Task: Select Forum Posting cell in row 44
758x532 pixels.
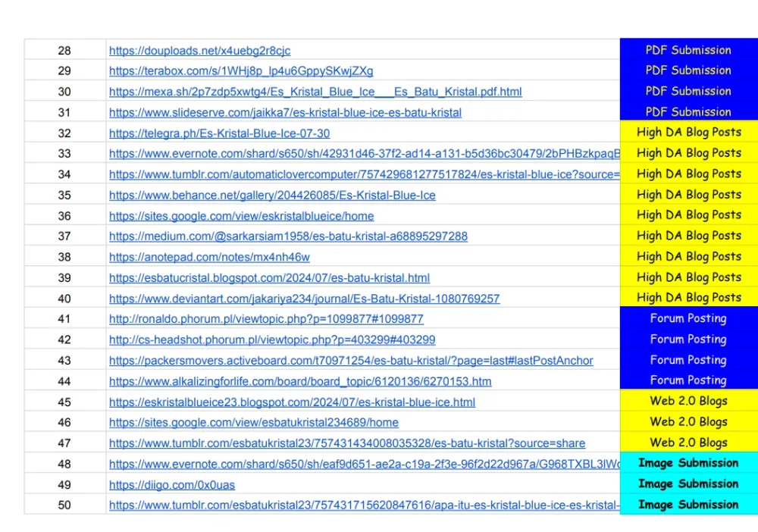Action: 689,380
